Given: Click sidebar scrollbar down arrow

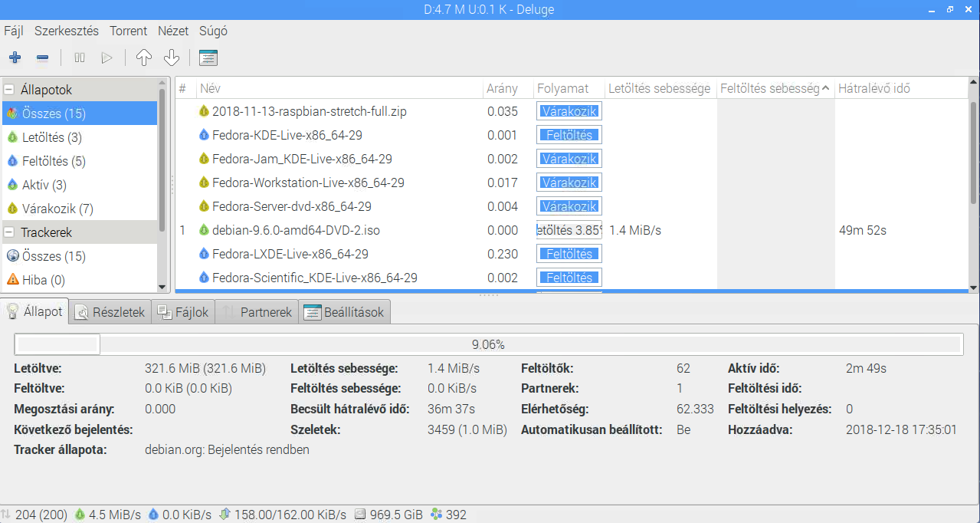Looking at the screenshot, I should tap(162, 287).
